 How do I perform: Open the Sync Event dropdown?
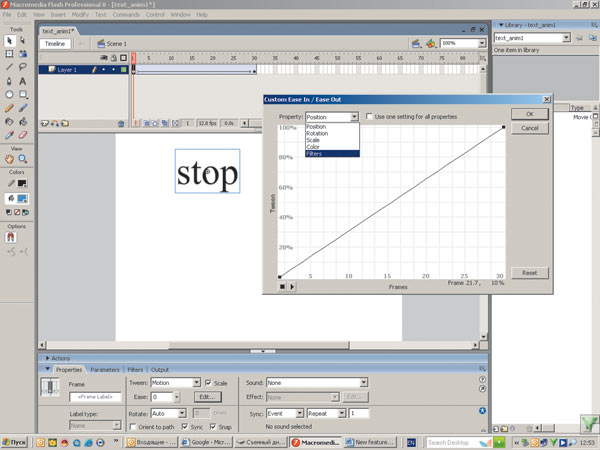pyautogui.click(x=300, y=414)
